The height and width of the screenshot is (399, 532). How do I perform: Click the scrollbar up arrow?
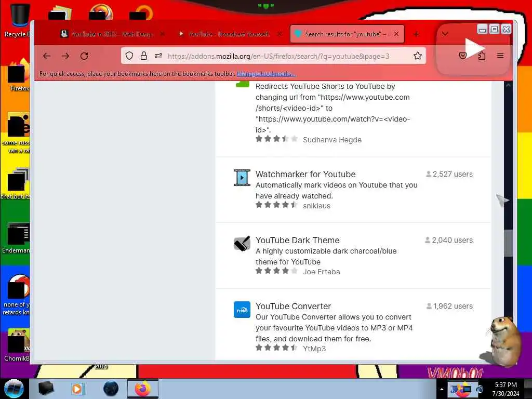click(x=508, y=86)
